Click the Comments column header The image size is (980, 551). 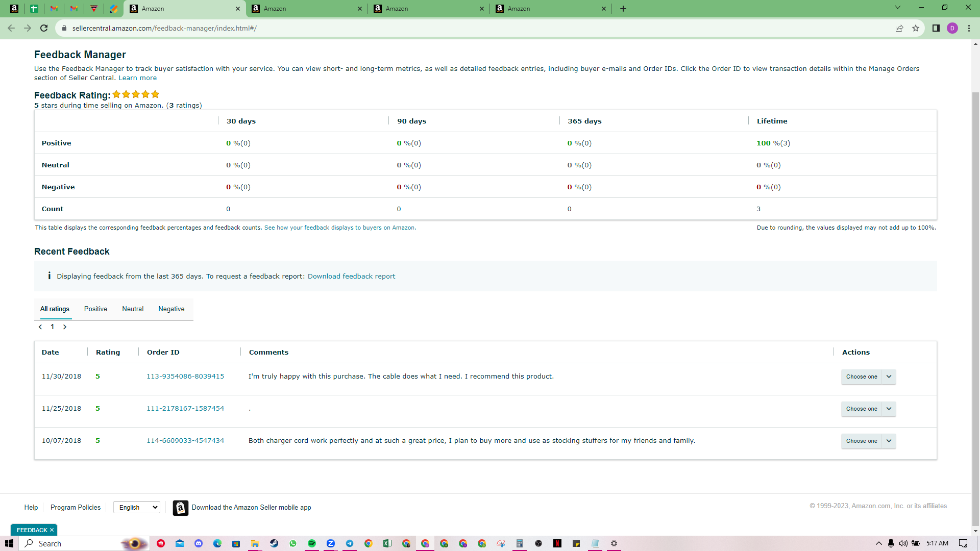tap(268, 353)
